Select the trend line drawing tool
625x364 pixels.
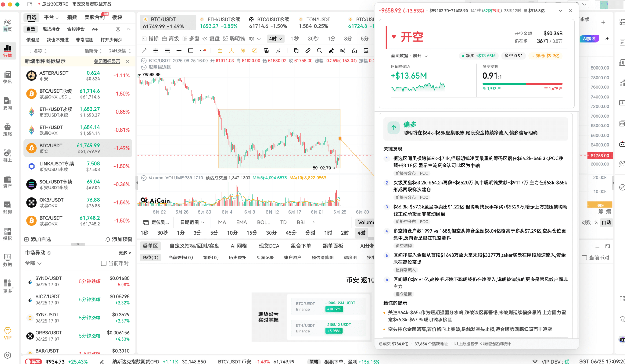[144, 51]
